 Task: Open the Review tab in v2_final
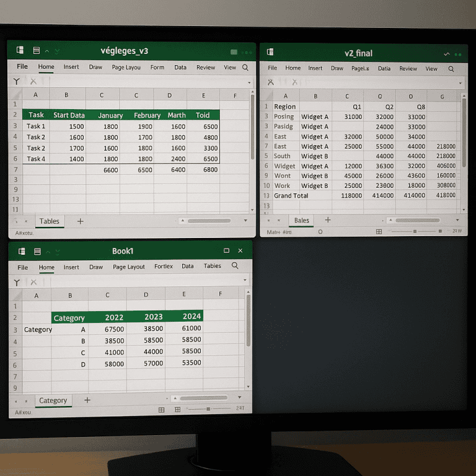coord(408,69)
